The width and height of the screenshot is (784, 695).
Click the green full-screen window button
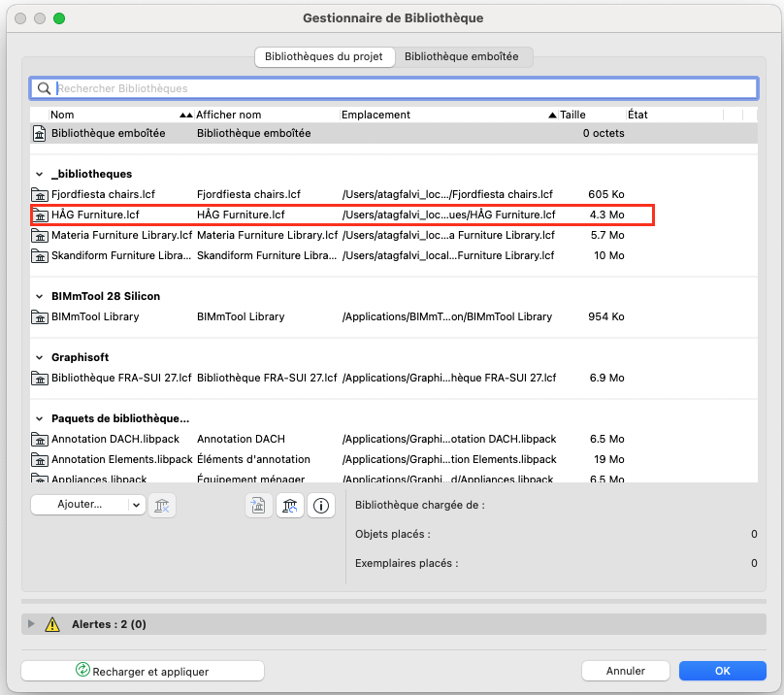(59, 18)
